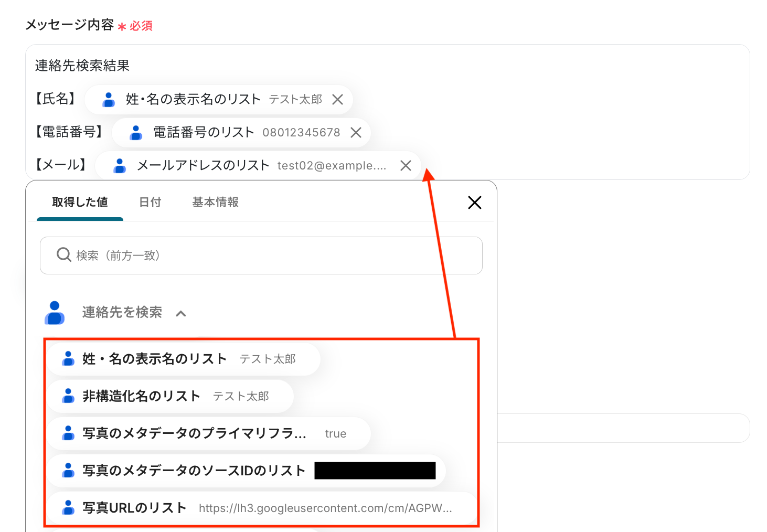Remove the 姓・名の表示名のリスト chip
Screen dimensions: 767x532
pyautogui.click(x=337, y=100)
